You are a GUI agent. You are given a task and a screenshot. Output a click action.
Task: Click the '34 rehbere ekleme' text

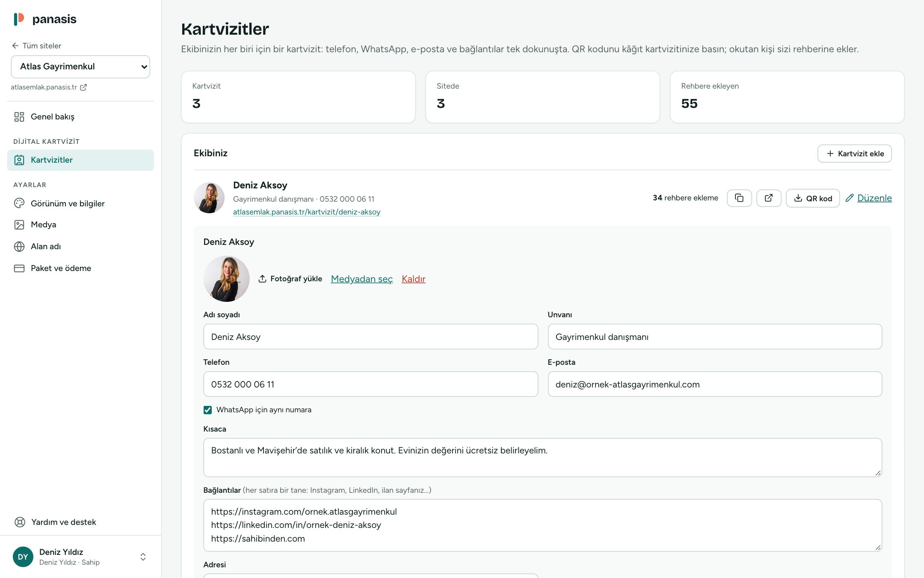click(685, 198)
